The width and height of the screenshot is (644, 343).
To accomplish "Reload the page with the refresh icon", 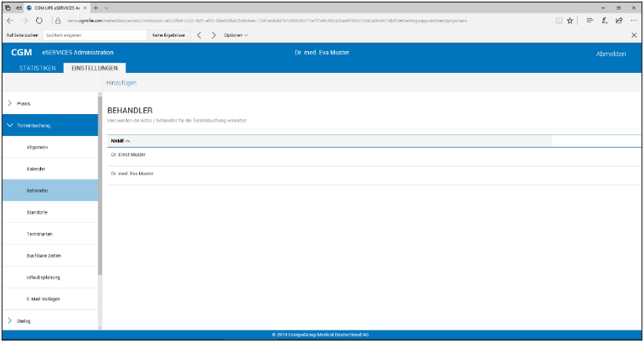I will 39,21.
